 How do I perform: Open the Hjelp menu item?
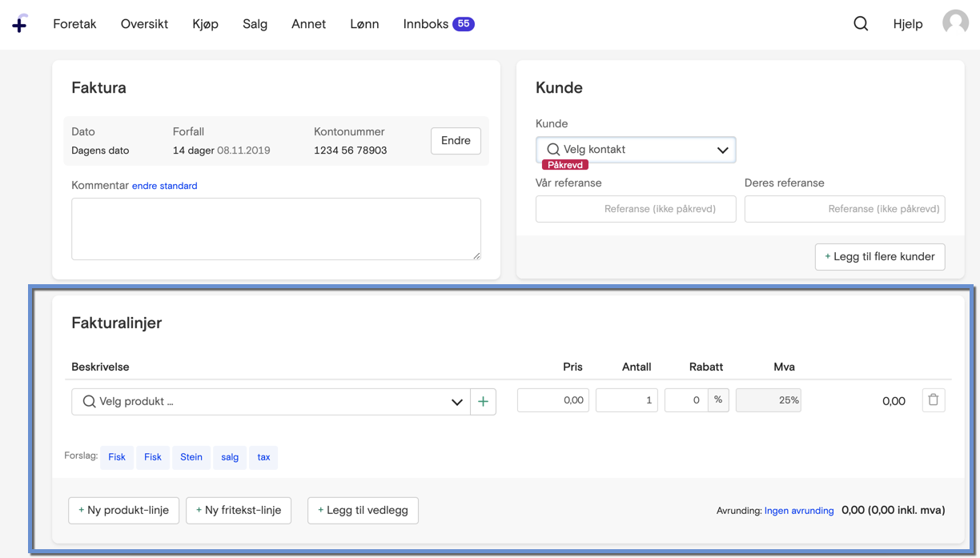coord(908,24)
